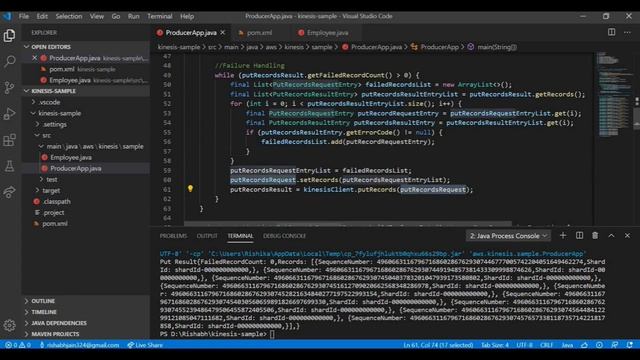Image resolution: width=640 pixels, height=360 pixels.
Task: Open the Live Share activity bar icon
Action: (x=9, y=192)
